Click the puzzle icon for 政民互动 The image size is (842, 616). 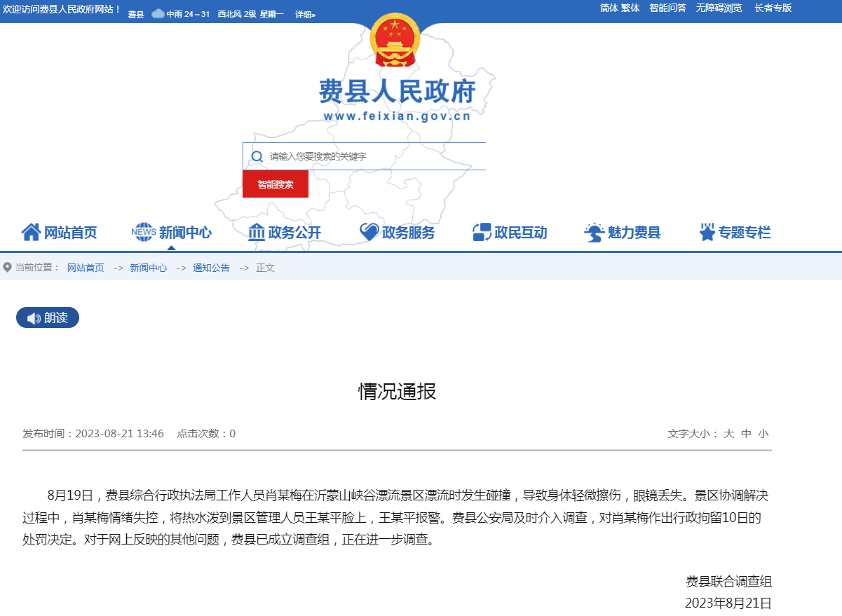[481, 231]
